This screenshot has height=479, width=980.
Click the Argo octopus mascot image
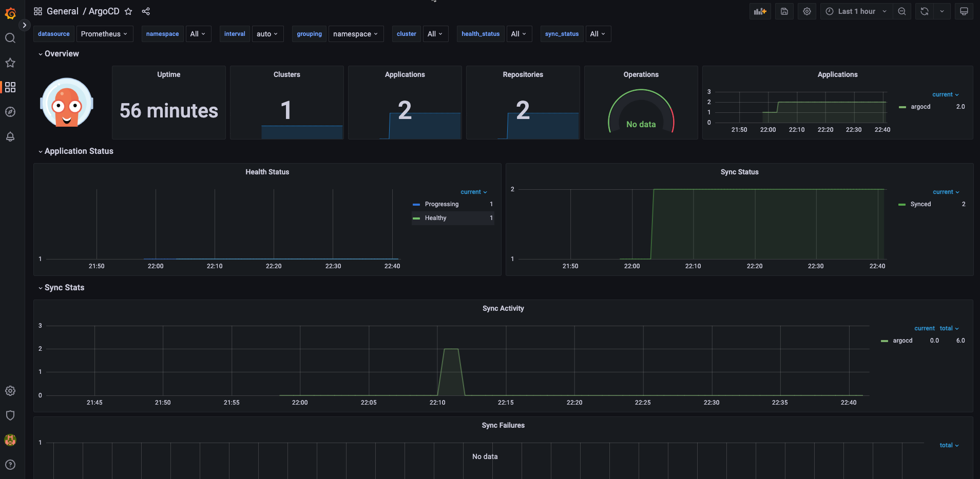pos(67,103)
